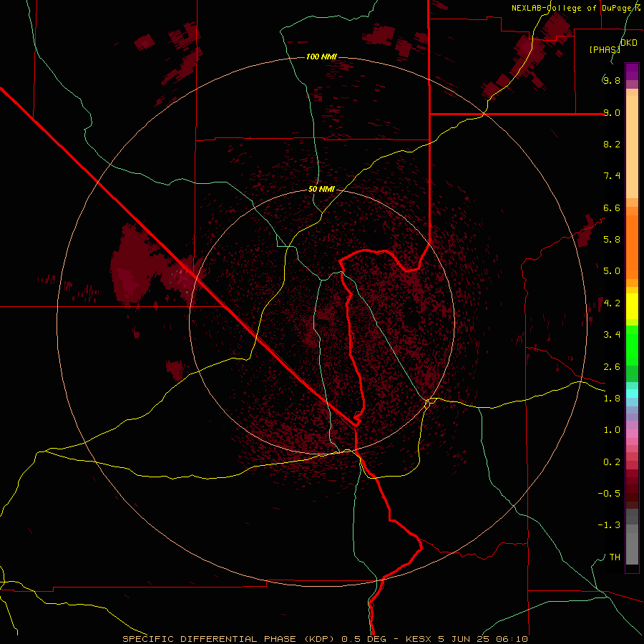Viewport: 644px width, 644px height.
Task: Pick the yellow band of the color scale
Action: pos(632,306)
